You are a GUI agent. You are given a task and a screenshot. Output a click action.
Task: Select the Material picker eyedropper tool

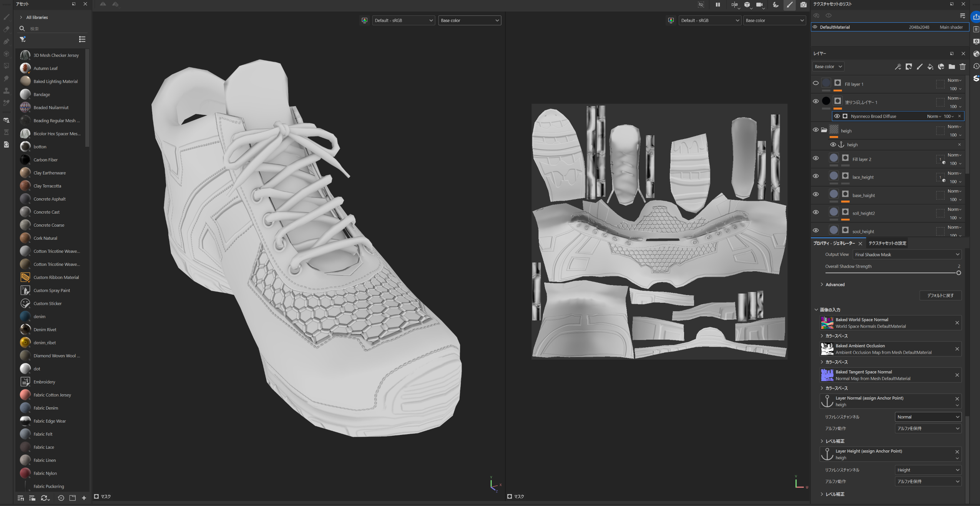coord(6,103)
